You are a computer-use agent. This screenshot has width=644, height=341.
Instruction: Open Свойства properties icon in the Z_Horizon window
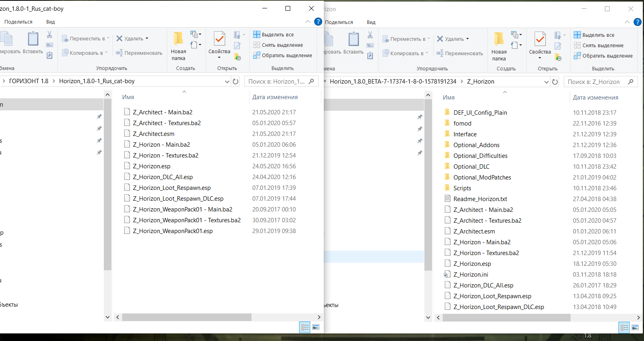tap(540, 45)
